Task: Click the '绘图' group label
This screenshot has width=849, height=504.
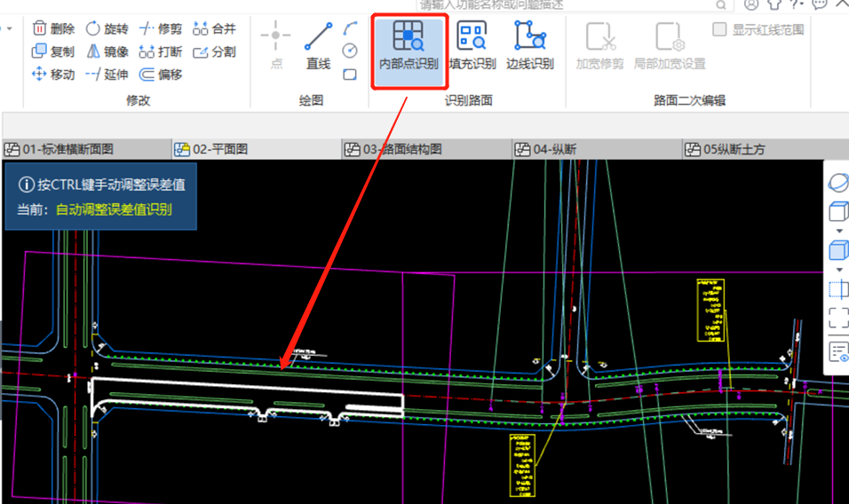Action: (x=311, y=100)
